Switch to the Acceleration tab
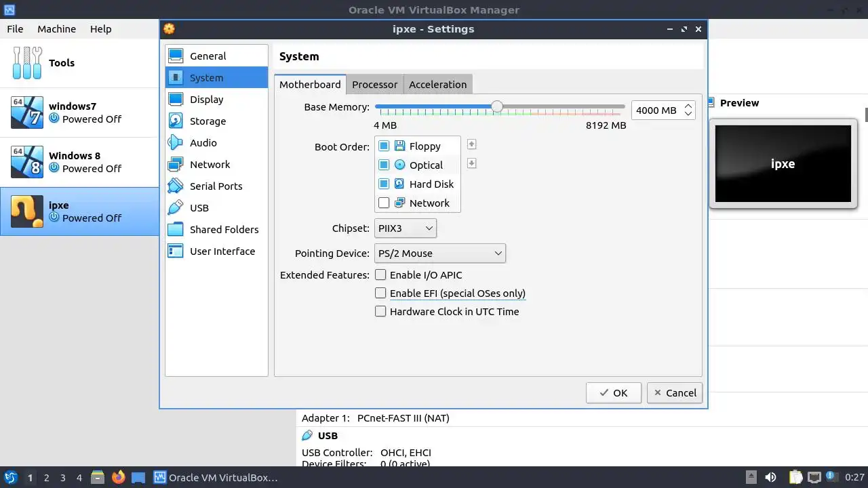 click(437, 85)
